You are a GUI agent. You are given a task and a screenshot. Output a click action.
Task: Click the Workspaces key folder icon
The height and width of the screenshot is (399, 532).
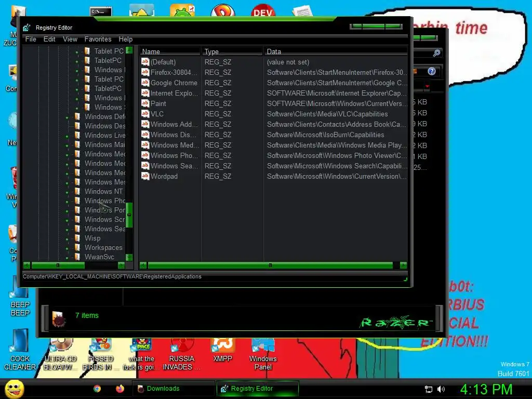click(78, 247)
